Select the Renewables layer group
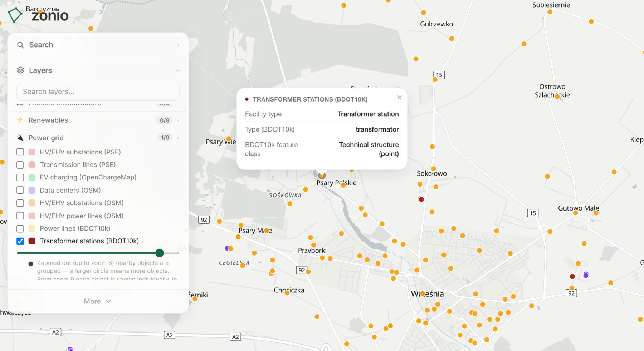This screenshot has height=351, width=644. [98, 120]
